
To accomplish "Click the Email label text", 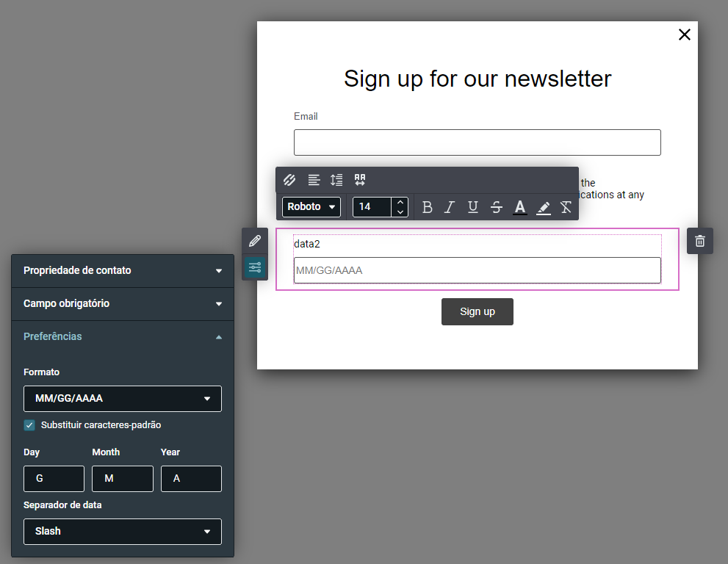I will coord(306,117).
